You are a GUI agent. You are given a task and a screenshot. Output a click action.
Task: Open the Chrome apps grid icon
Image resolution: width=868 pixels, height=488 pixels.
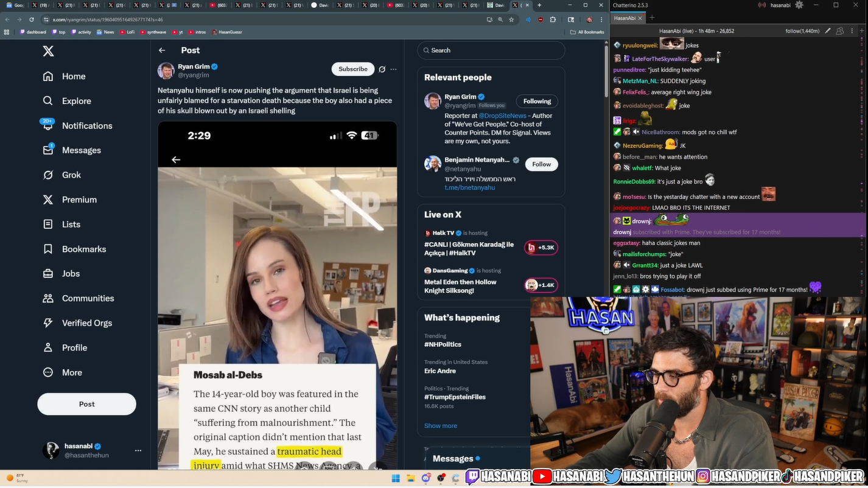tap(7, 32)
